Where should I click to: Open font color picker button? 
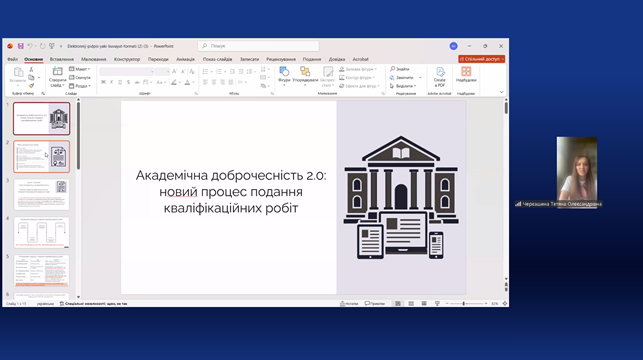coord(187,82)
